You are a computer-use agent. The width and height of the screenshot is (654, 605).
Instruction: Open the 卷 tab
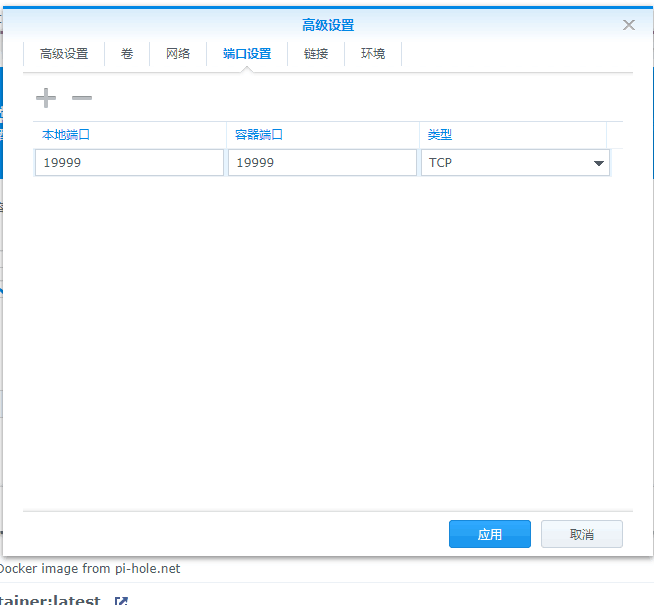[127, 54]
